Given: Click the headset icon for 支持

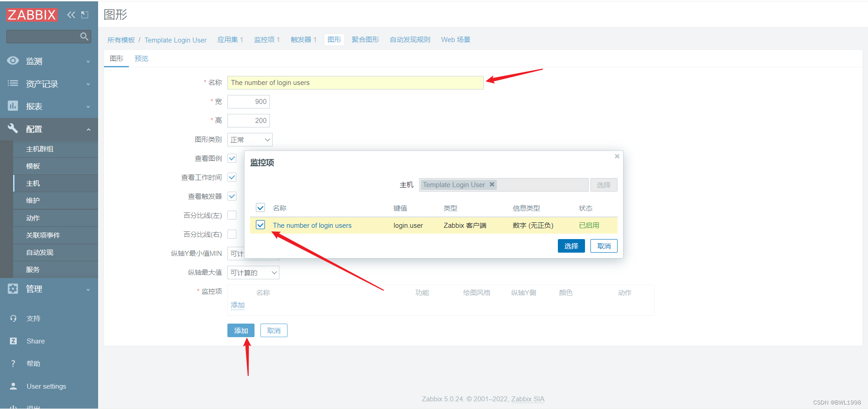Looking at the screenshot, I should tap(14, 318).
